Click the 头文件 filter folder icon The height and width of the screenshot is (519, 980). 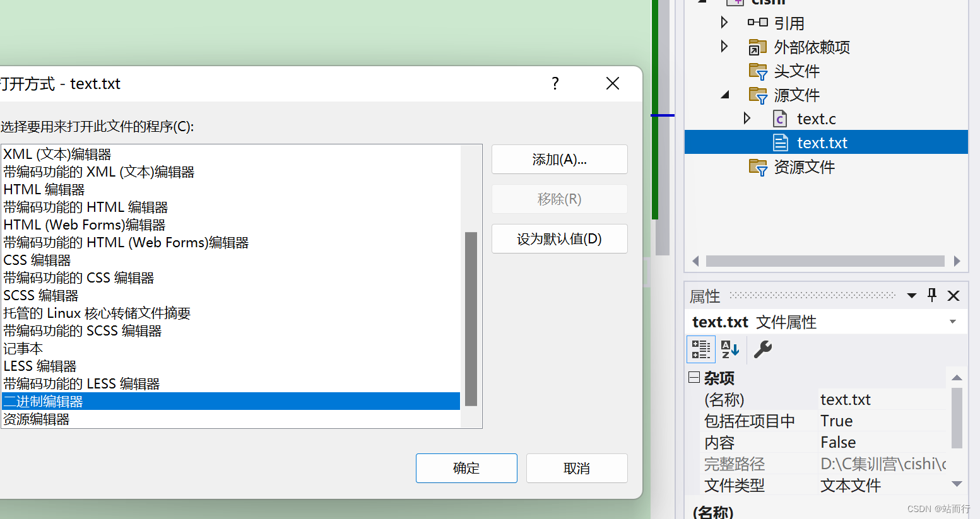click(x=758, y=71)
